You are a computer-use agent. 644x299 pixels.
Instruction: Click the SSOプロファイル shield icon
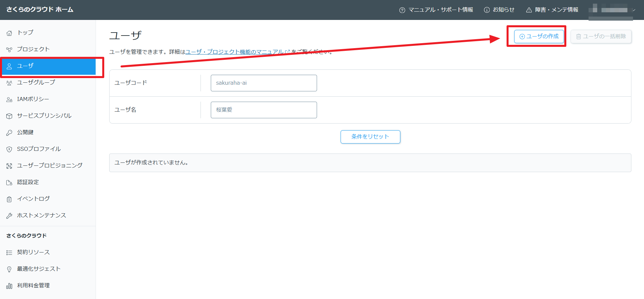[9, 149]
